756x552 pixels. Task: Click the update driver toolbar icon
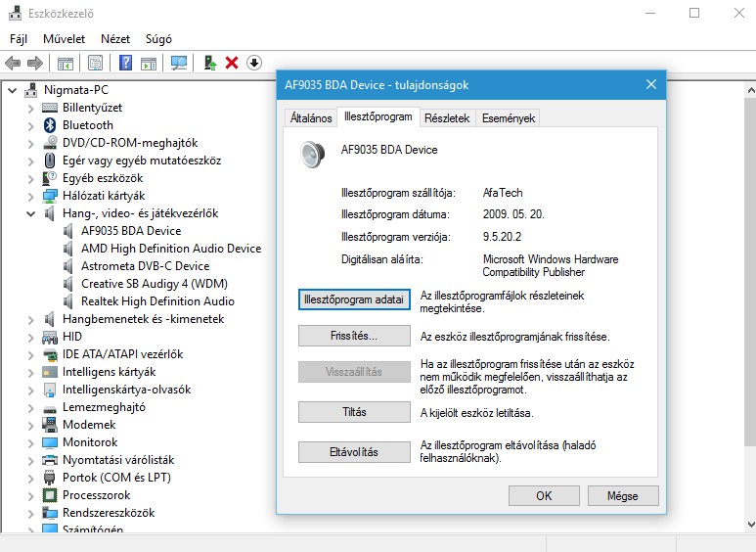209,63
